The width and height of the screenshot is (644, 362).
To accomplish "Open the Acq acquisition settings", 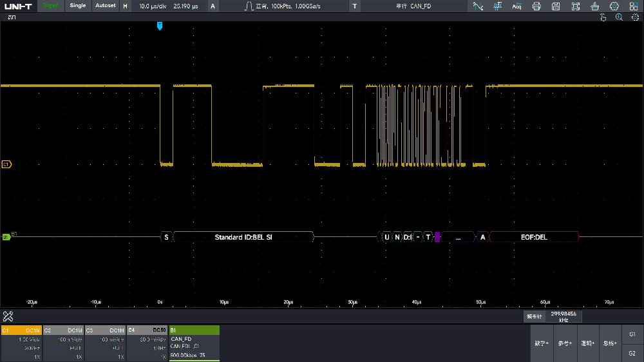I will click(517, 6).
